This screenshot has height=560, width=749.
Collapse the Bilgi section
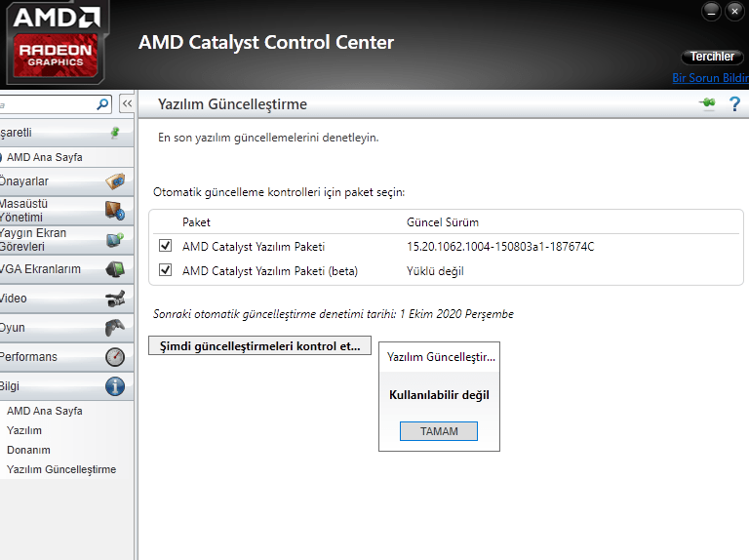click(67, 386)
